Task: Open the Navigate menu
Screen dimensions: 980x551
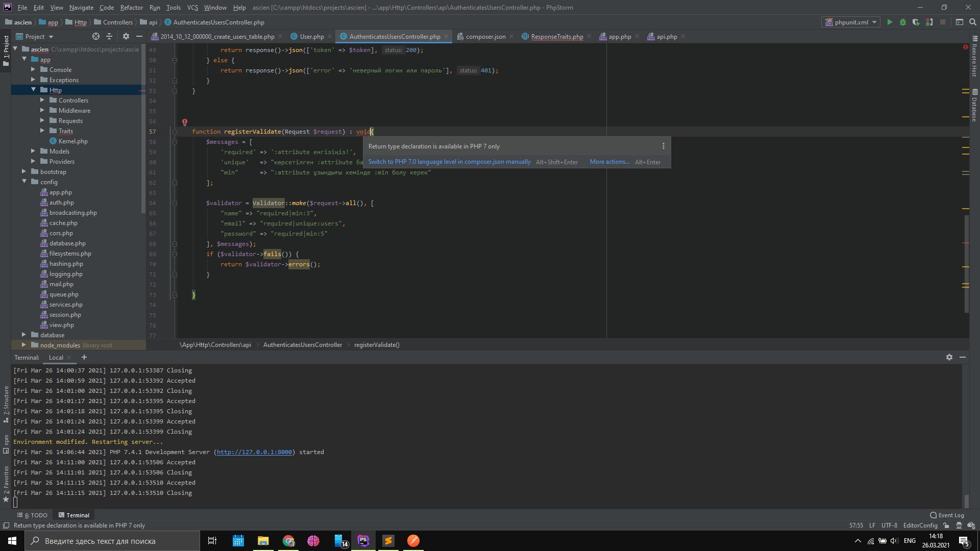Action: point(81,8)
